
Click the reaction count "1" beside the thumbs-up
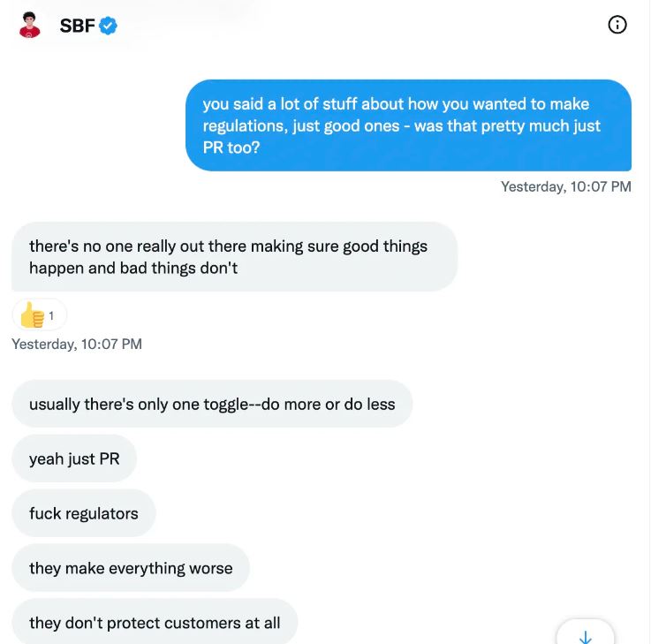51,315
